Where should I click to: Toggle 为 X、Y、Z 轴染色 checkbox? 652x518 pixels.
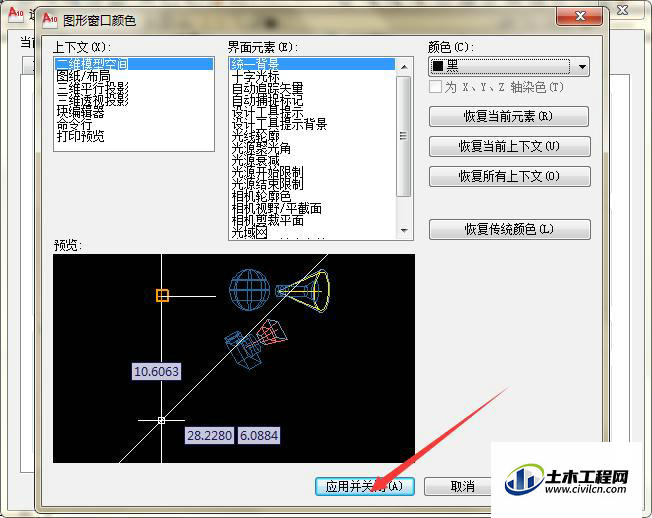pyautogui.click(x=435, y=87)
